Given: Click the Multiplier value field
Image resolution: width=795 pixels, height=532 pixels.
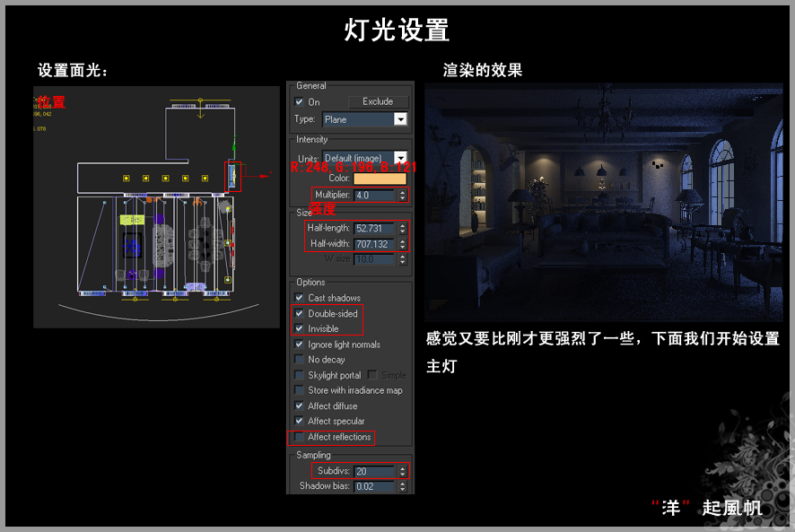Looking at the screenshot, I should pyautogui.click(x=373, y=196).
